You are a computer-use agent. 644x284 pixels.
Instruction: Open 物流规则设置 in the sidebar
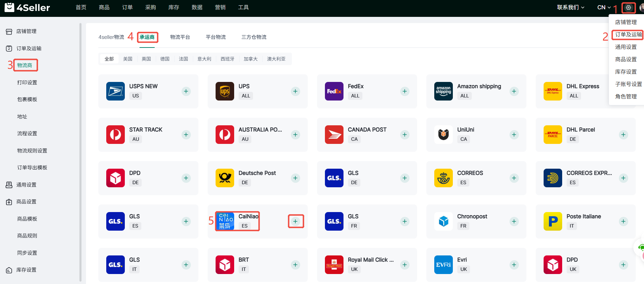coord(32,151)
